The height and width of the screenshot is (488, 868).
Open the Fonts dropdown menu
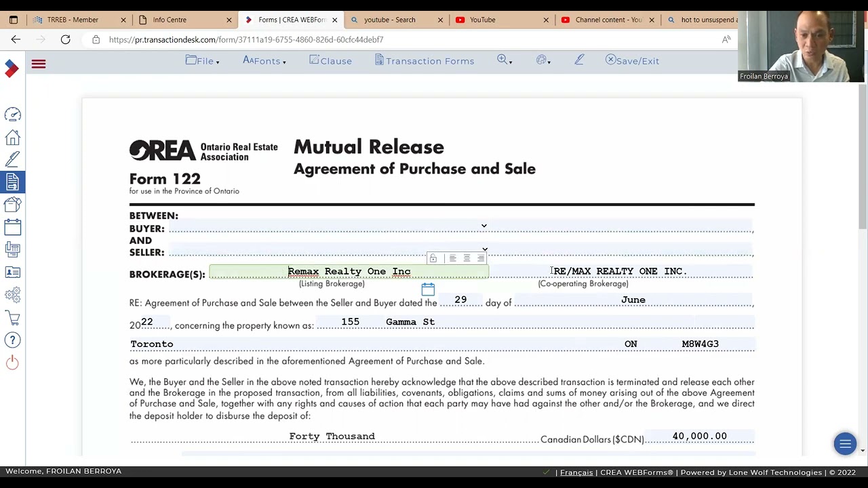(x=264, y=61)
